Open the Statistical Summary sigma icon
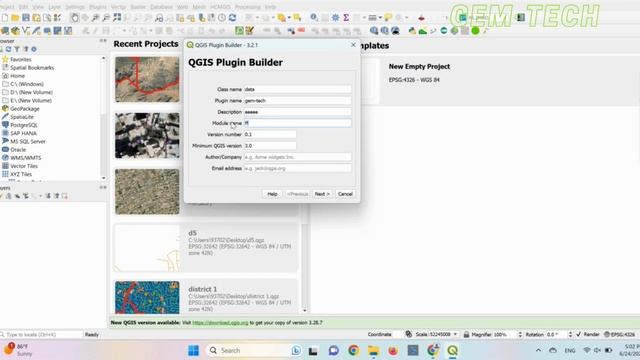Viewport: 640px width, 360px height. point(346,18)
